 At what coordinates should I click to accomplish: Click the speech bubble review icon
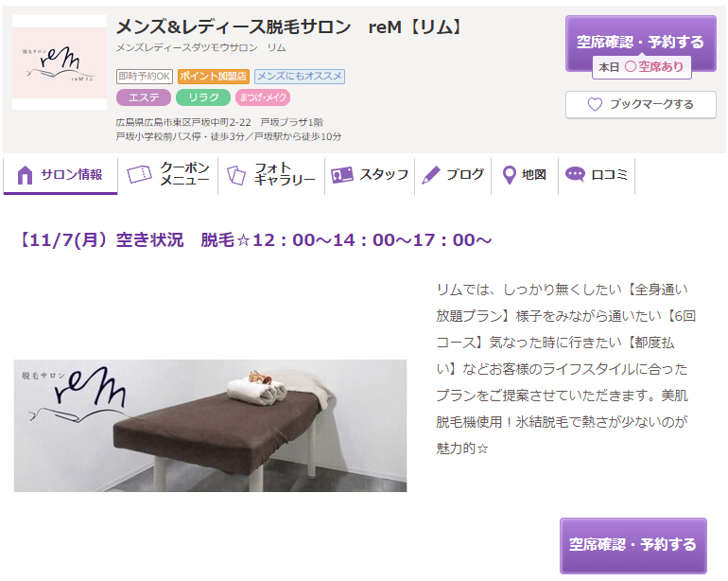click(x=575, y=174)
